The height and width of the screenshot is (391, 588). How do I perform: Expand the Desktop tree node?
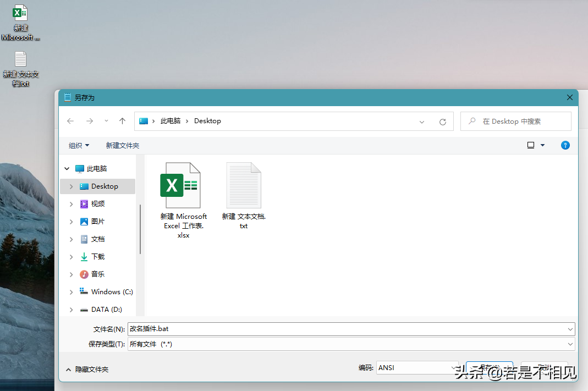72,186
